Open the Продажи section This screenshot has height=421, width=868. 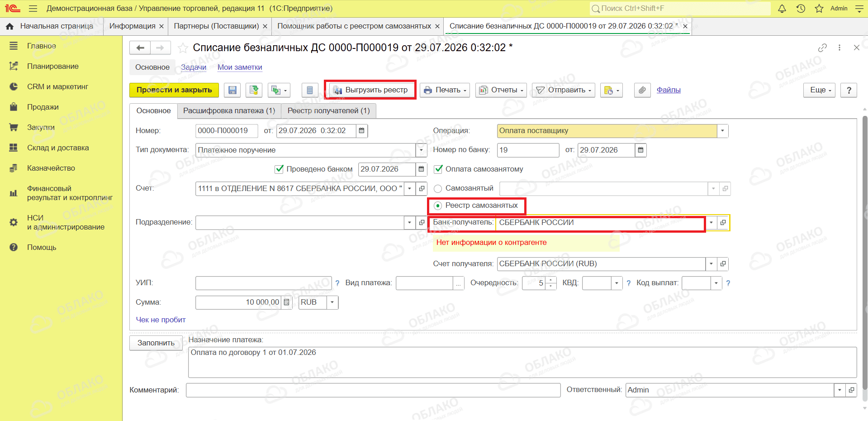click(43, 107)
